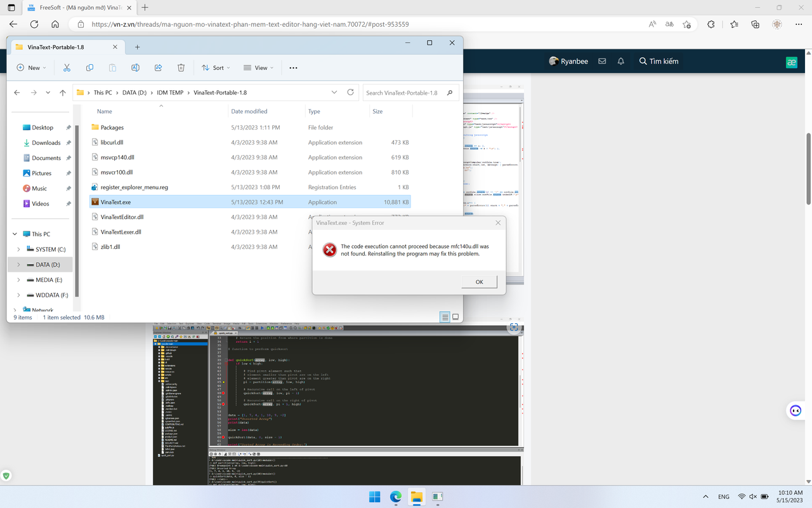Click This PC in the breadcrumb path
Screen dimensions: 812x508
[x=103, y=92]
